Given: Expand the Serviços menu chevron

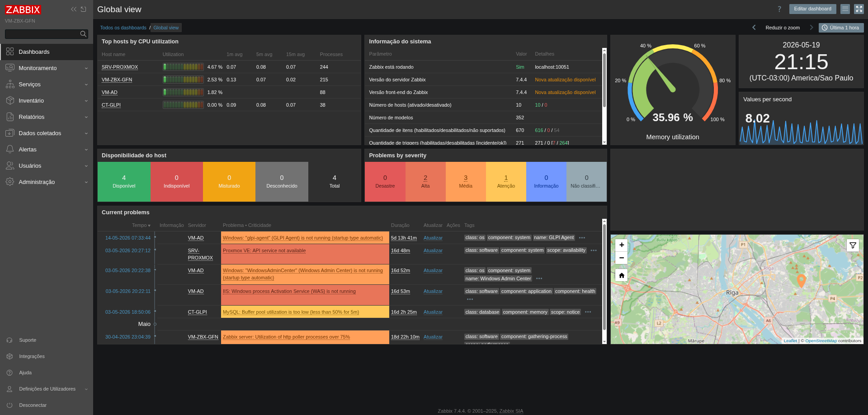Looking at the screenshot, I should (x=86, y=85).
